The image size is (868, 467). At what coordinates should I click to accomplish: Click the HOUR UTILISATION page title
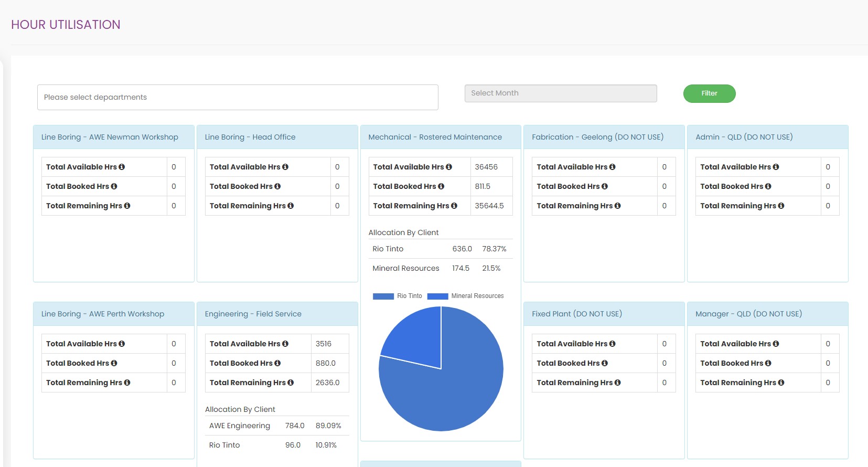(66, 25)
